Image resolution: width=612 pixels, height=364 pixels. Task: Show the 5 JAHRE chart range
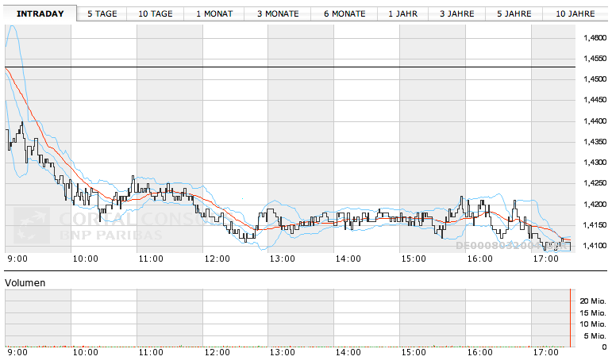click(514, 14)
